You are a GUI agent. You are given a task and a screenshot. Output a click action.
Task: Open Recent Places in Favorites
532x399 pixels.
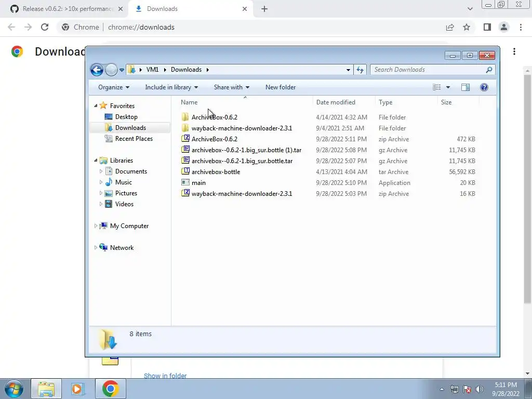pyautogui.click(x=134, y=138)
